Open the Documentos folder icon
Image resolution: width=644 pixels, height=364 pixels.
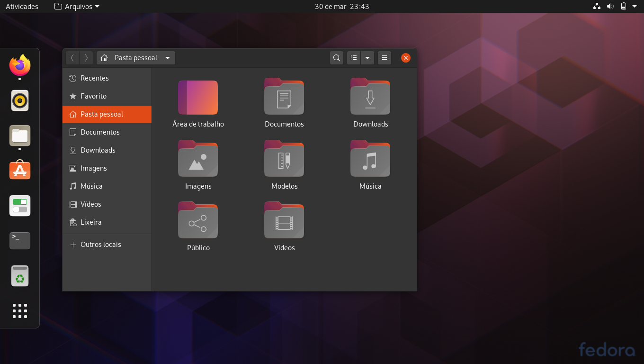284,96
